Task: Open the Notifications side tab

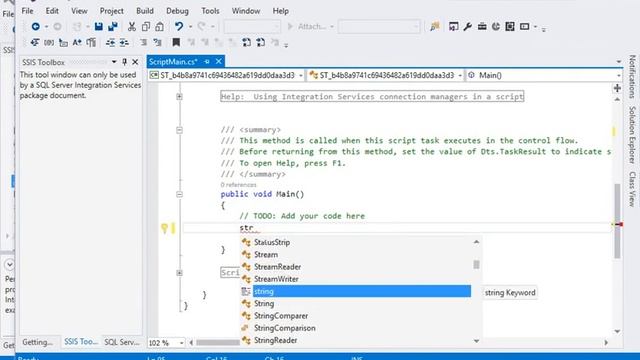Action: pyautogui.click(x=632, y=76)
